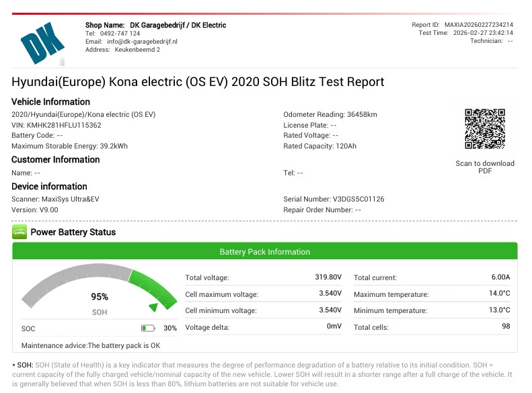Viewport: 532px width, 393px height.
Task: Click the VIN KMHK281HFLU115362
Action: [56, 125]
